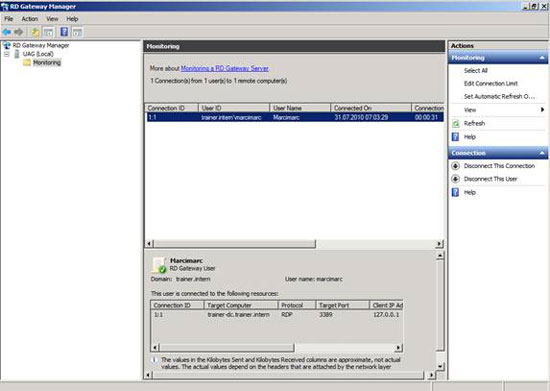Sort by the Target Computer column header

tap(241, 305)
